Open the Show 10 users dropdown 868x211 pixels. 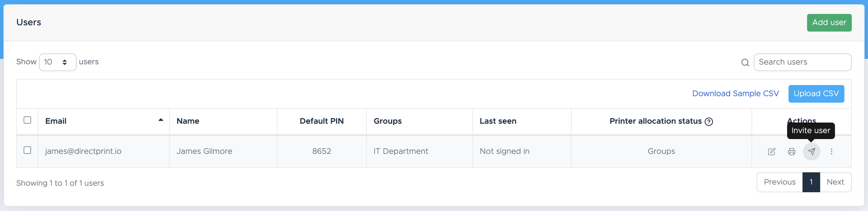[x=58, y=62]
